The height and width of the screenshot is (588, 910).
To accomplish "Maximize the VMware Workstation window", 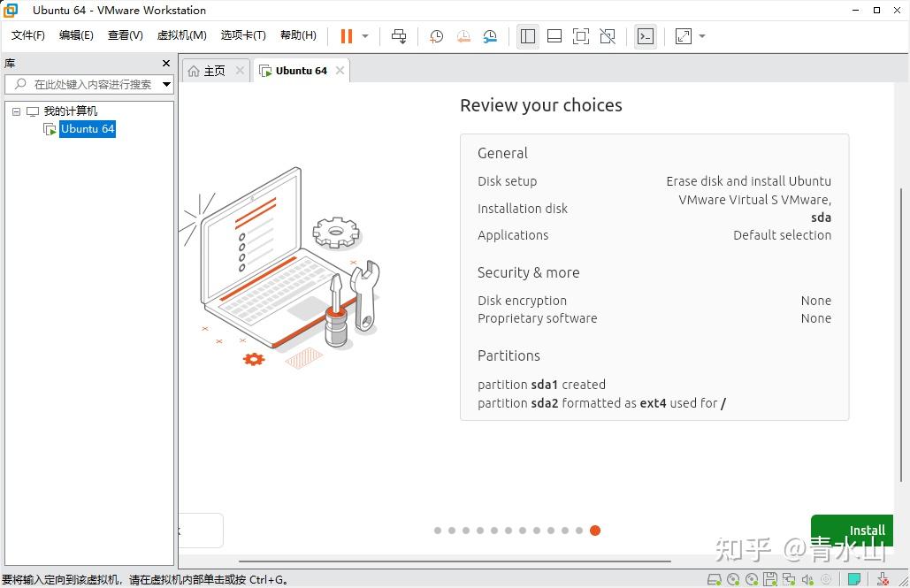I will 876,10.
